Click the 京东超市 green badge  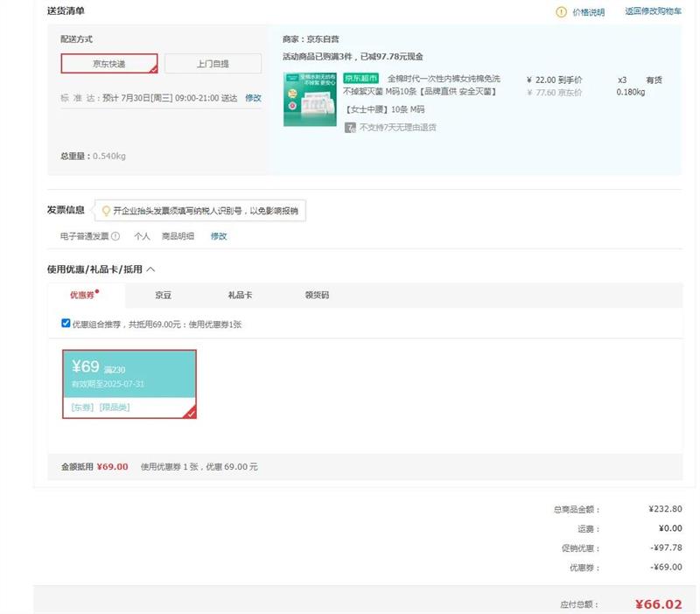(360, 79)
